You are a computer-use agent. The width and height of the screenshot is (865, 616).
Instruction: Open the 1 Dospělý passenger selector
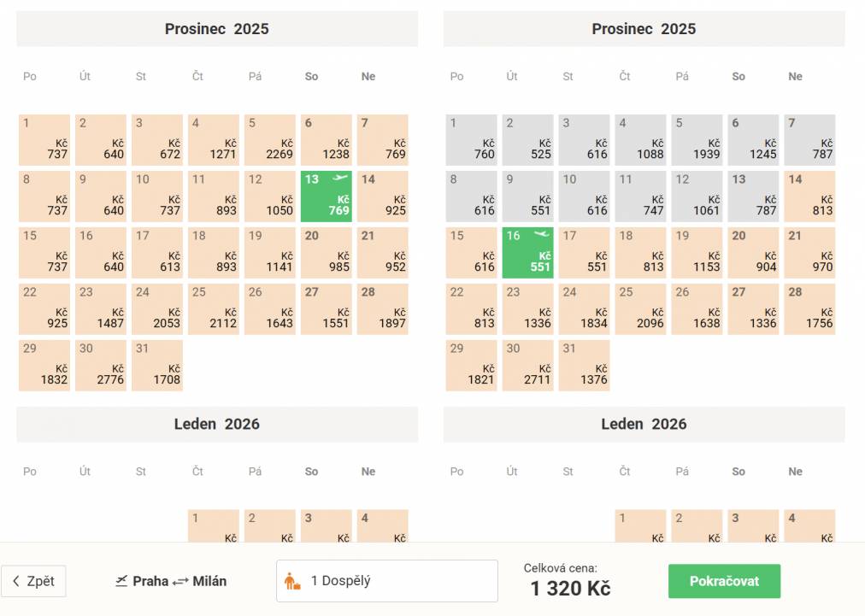click(386, 581)
